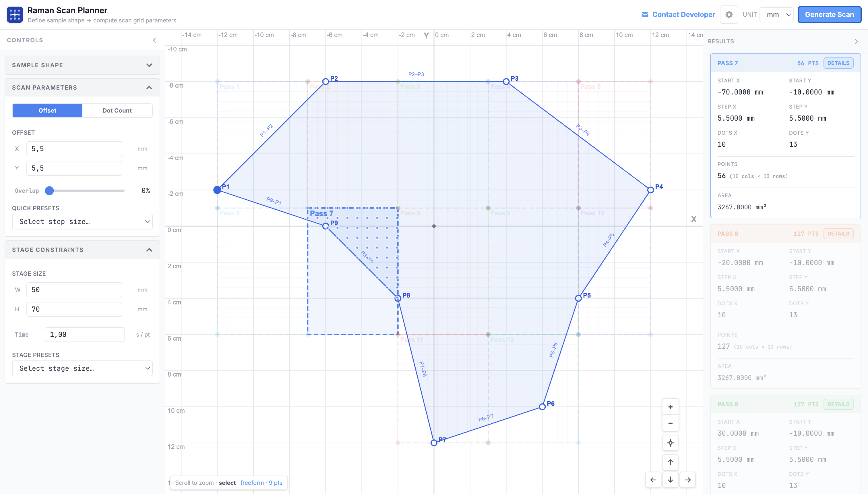Open Pass 7 Details

click(x=838, y=63)
